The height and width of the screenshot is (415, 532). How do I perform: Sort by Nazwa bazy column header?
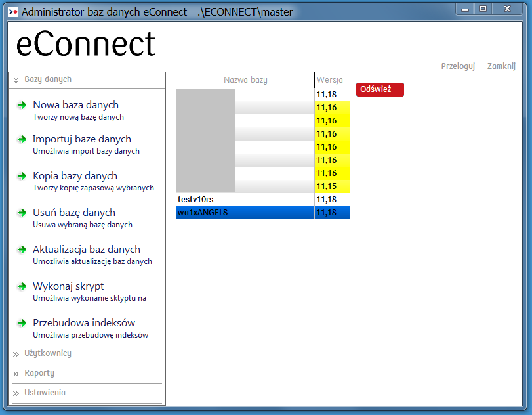click(x=245, y=80)
